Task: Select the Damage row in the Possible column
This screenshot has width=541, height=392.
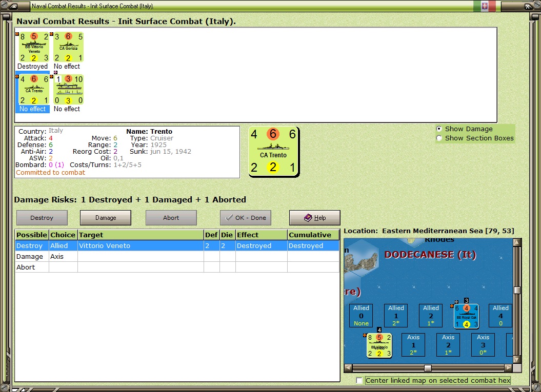Action: tap(32, 257)
